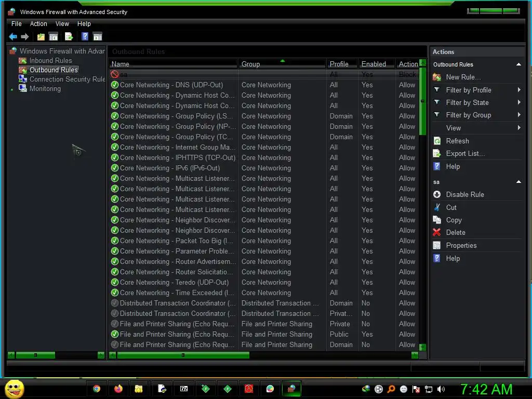Click the rules list scroll-down arrow

point(422,348)
